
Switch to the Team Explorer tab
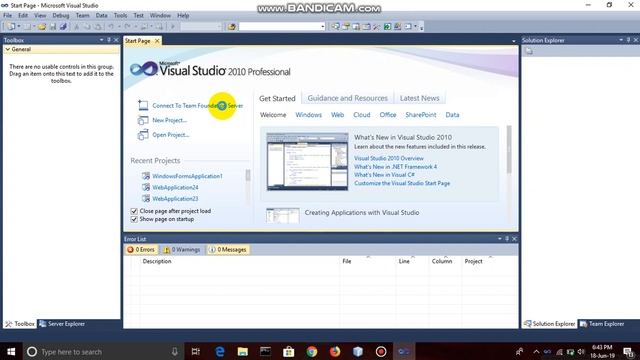[x=602, y=324]
